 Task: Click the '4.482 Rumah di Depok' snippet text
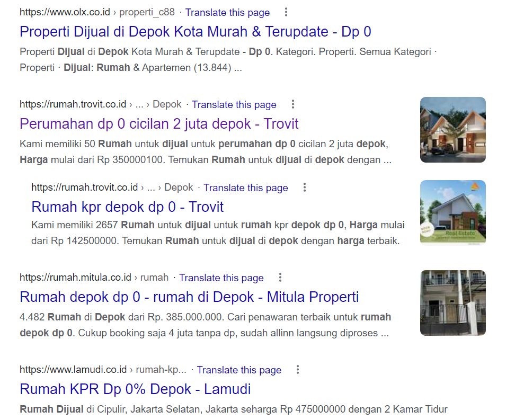pos(72,317)
